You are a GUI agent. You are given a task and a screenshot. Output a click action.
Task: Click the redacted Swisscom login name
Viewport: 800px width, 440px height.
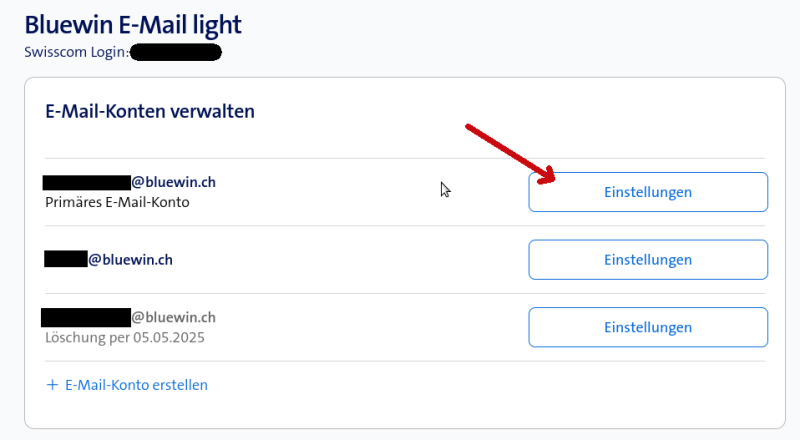[175, 51]
